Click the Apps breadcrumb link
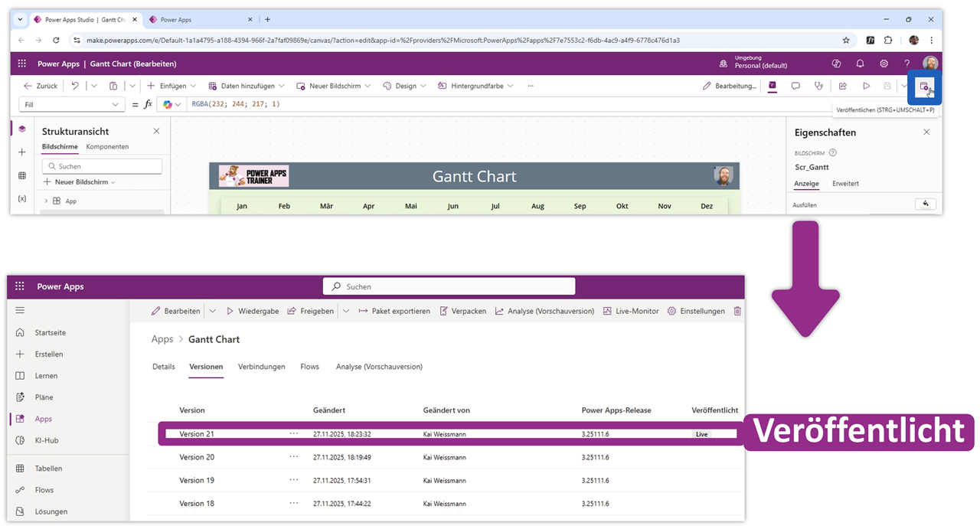The image size is (980, 526). [x=162, y=339]
